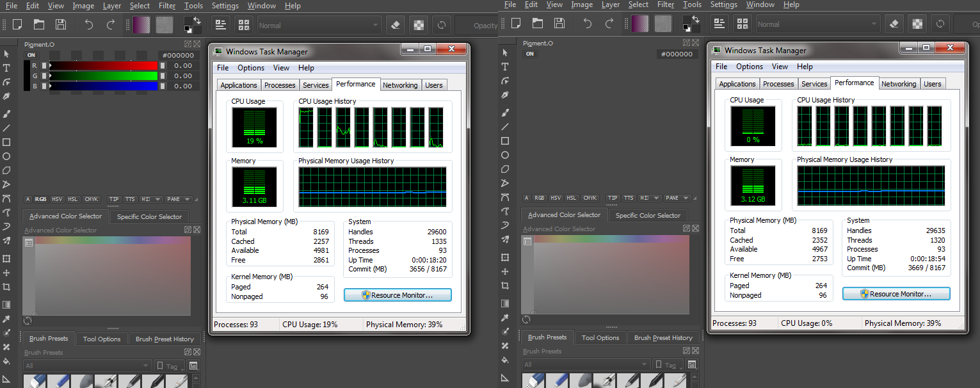Choose the Ellipse tool in left Krita toolbox

coord(6,156)
